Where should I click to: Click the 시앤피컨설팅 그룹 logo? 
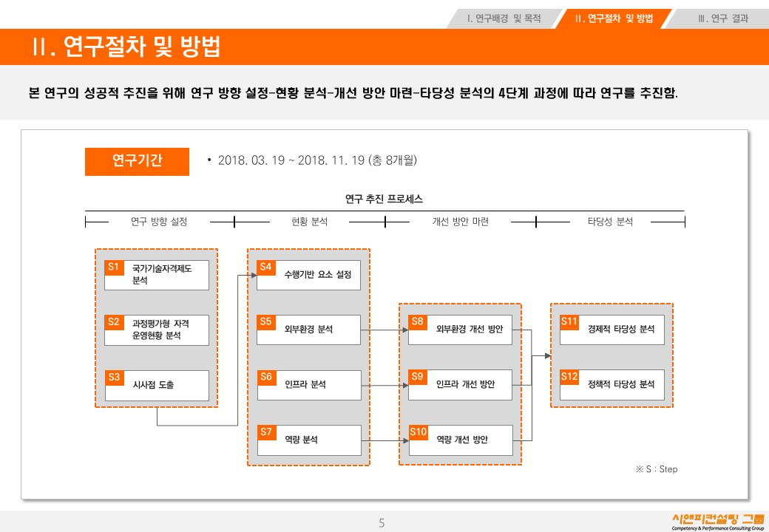click(x=718, y=522)
